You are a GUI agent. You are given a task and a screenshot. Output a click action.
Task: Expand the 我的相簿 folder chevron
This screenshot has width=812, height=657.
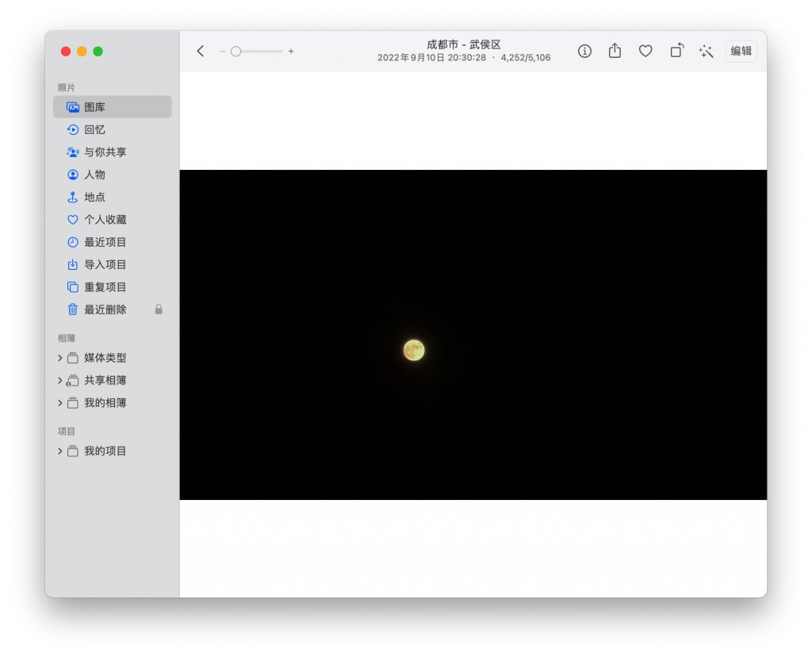pyautogui.click(x=60, y=402)
